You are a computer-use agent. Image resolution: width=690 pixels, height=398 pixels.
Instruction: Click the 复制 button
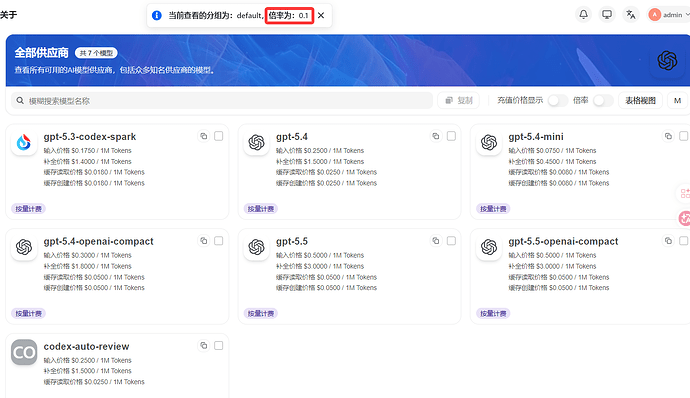[x=459, y=101]
